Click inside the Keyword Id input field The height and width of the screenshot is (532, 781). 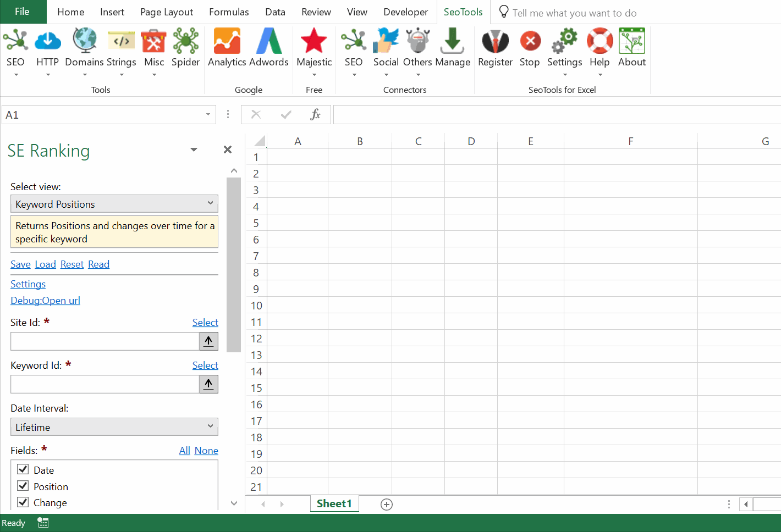click(105, 384)
